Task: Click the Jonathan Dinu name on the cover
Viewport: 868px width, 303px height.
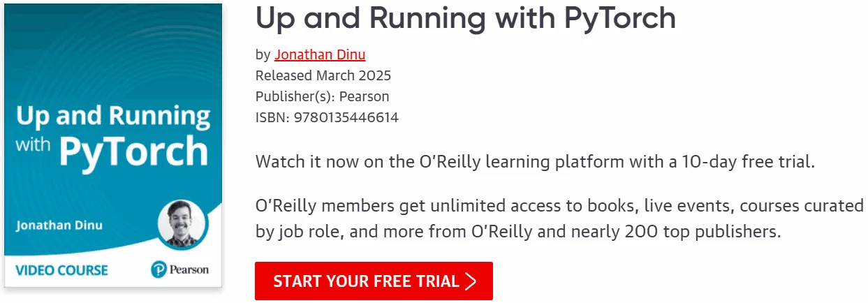Action: tap(59, 226)
